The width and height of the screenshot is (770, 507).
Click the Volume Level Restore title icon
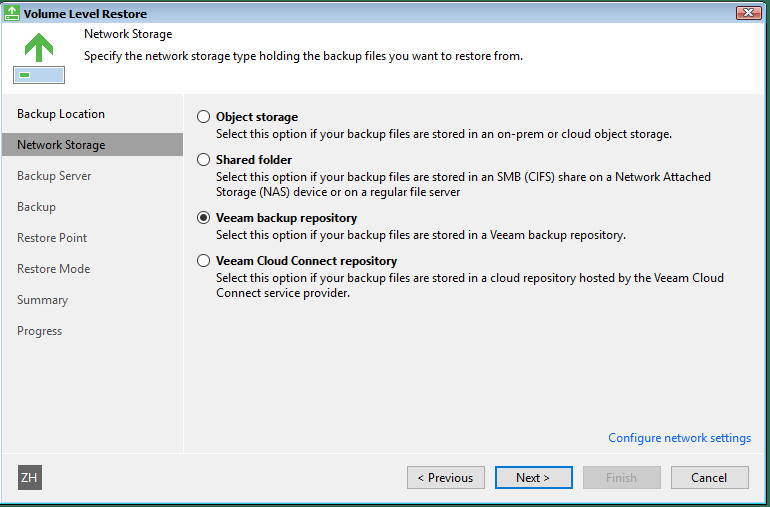[11, 13]
